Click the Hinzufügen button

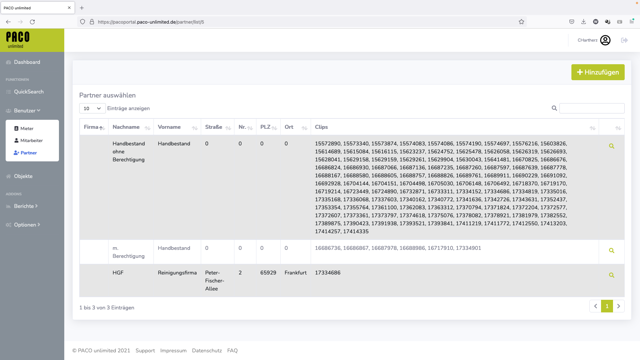click(598, 72)
